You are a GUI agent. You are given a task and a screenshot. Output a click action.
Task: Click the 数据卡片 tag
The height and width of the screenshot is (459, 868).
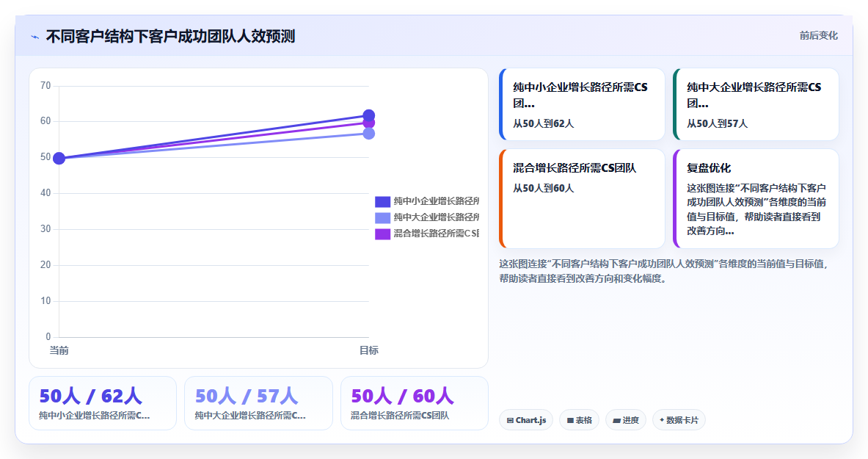[679, 420]
